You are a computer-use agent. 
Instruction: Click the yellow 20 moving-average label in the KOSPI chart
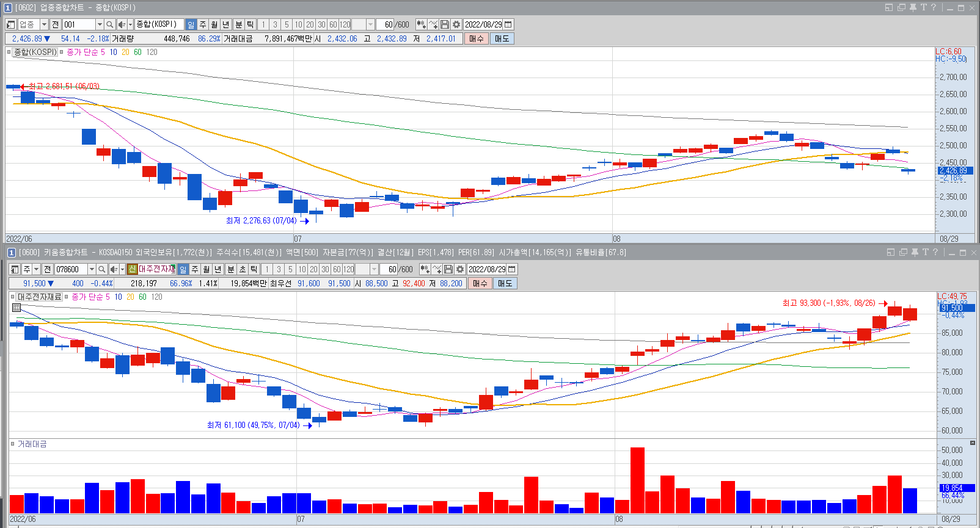coord(125,52)
